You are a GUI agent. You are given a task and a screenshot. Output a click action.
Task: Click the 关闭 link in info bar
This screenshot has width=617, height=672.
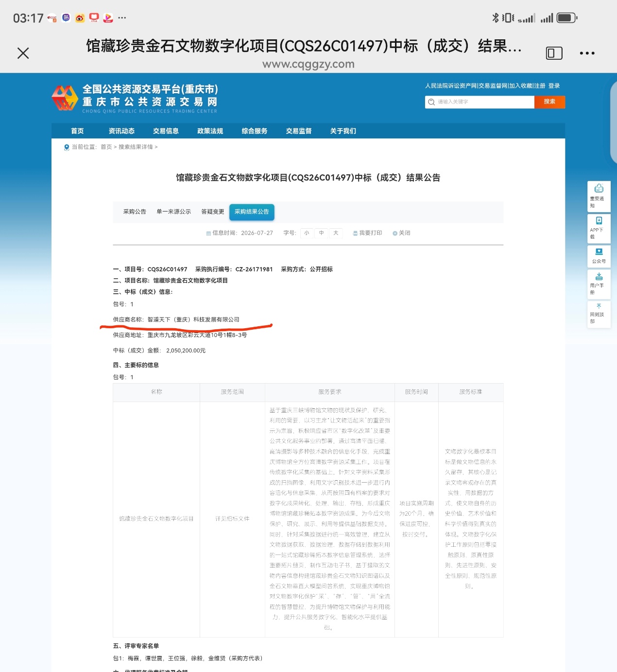click(x=402, y=233)
